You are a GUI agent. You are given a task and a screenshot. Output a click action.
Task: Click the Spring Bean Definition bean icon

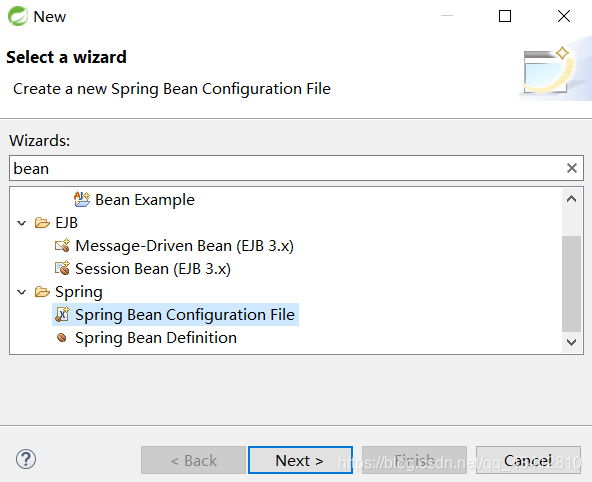pyautogui.click(x=62, y=337)
